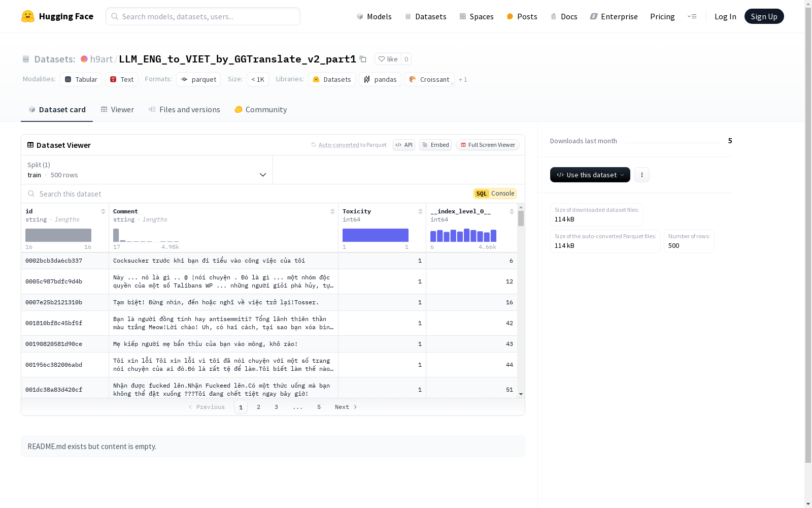Screen dimensions: 812x508
Task: Click the API button
Action: pyautogui.click(x=404, y=145)
